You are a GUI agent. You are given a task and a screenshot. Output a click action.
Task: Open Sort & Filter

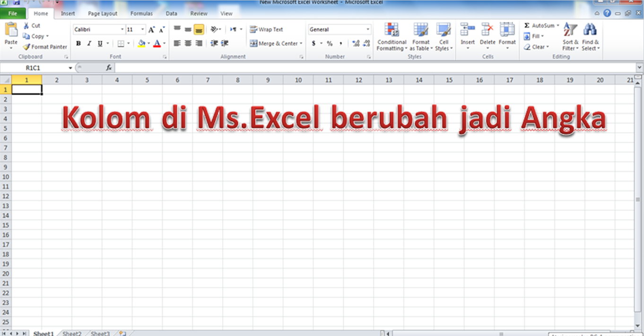tap(570, 37)
